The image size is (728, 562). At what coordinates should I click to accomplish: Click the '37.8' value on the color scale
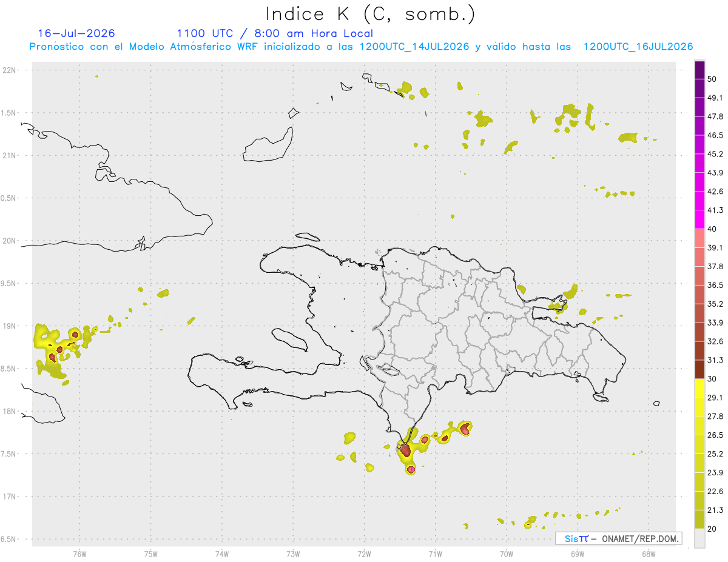(715, 266)
